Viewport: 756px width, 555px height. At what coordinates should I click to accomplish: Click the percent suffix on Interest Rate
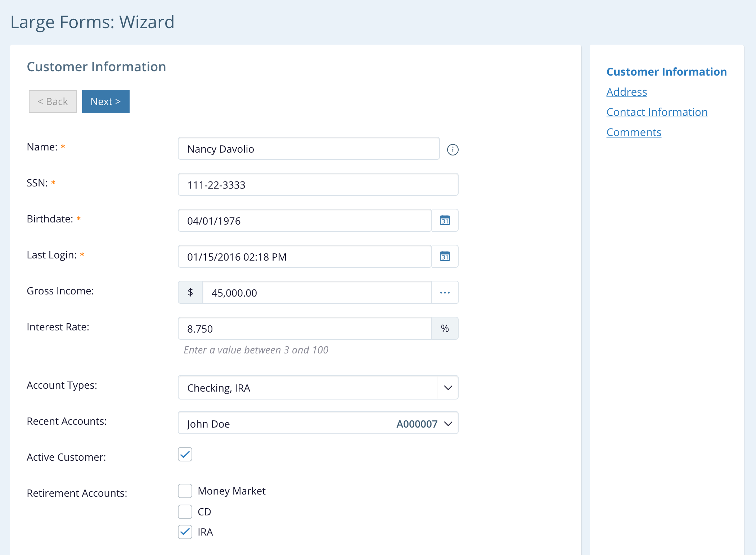(x=445, y=328)
